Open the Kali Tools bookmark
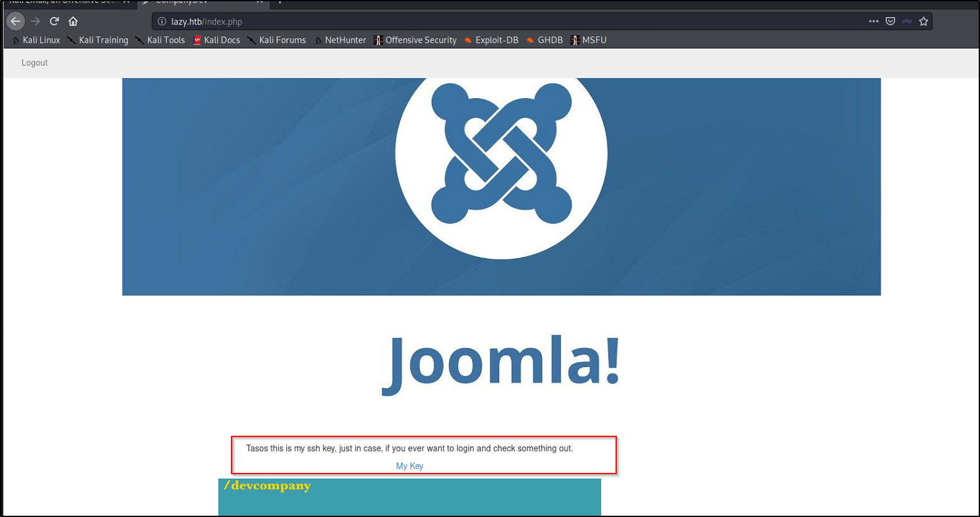This screenshot has height=517, width=980. pos(161,40)
